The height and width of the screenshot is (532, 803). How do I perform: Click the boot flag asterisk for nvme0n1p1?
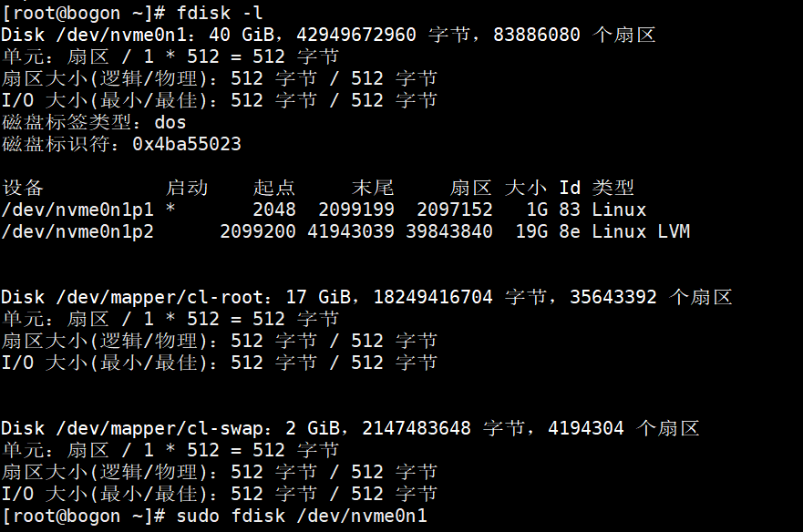point(170,209)
